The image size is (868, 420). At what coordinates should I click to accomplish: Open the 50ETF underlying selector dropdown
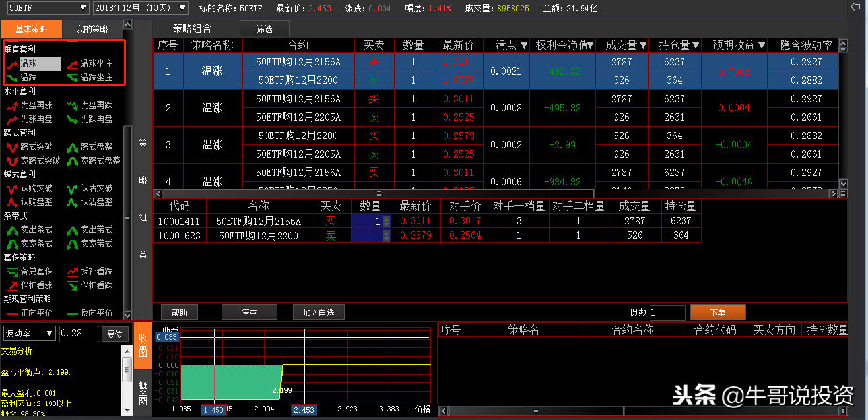46,8
